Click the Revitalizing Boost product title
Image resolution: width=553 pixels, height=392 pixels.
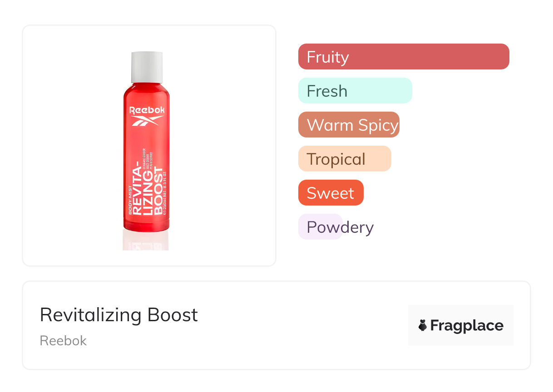pyautogui.click(x=119, y=315)
